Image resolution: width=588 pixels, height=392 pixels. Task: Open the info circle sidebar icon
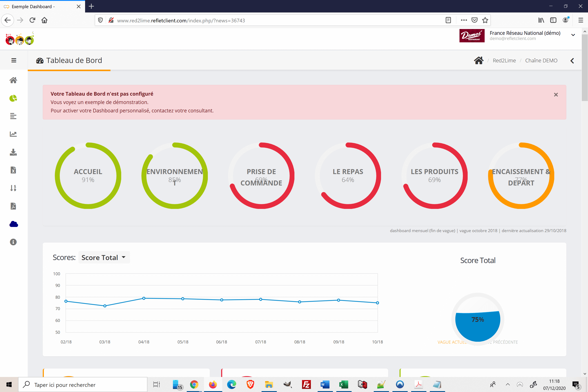pyautogui.click(x=13, y=242)
